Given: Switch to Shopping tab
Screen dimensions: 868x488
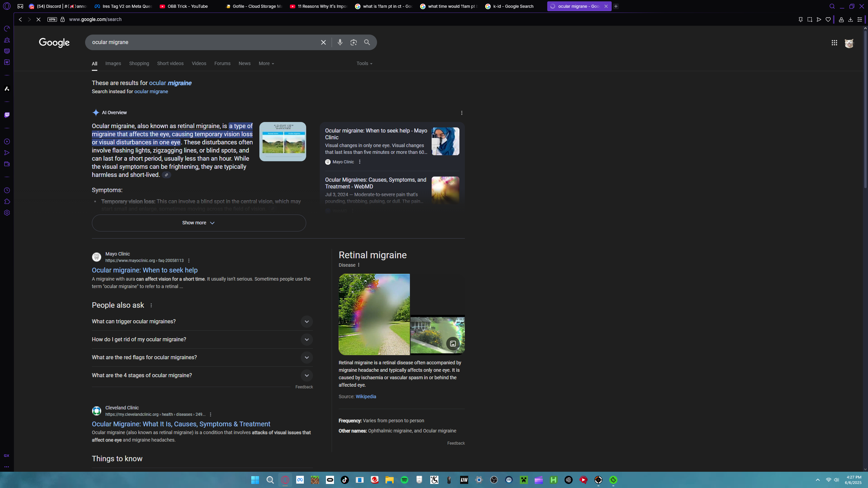Looking at the screenshot, I should click(139, 63).
